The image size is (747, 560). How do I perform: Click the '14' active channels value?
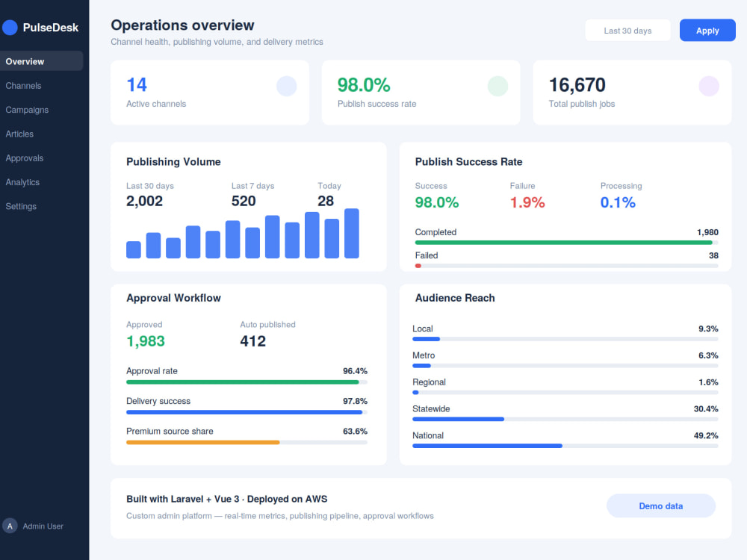(x=137, y=85)
